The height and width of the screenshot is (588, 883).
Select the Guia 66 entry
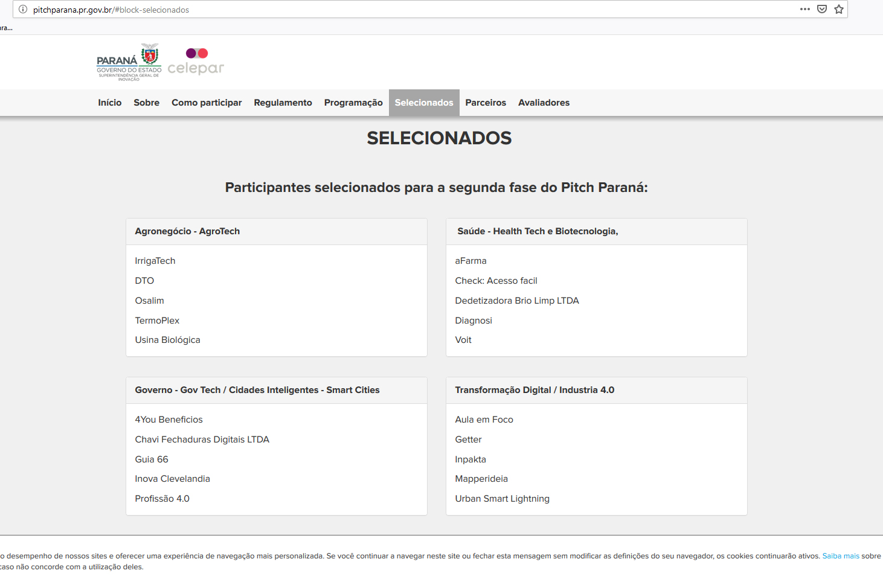[x=152, y=459]
